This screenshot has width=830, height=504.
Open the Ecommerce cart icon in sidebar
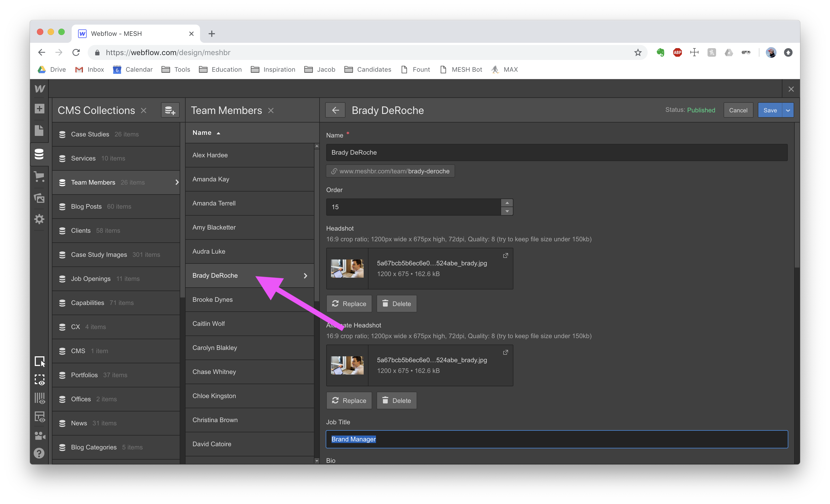39,176
